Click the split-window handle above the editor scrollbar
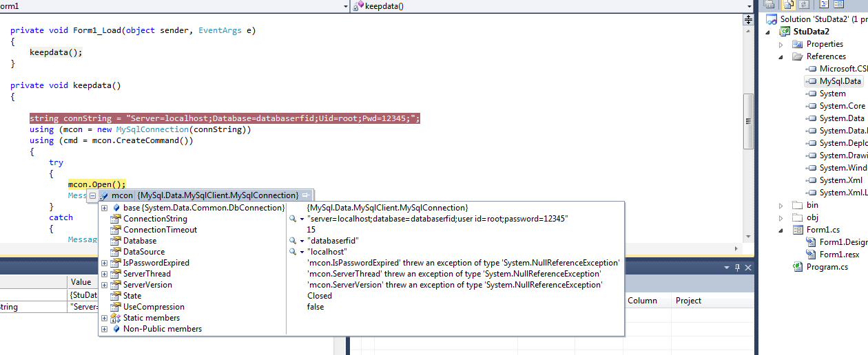868x355 pixels. (748, 21)
